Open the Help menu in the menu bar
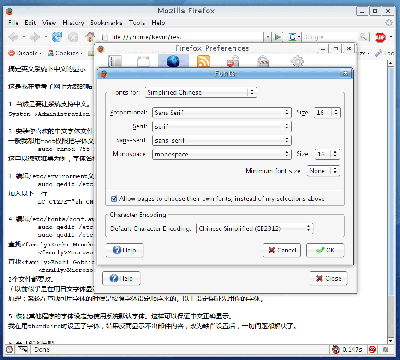The image size is (400, 360). pos(158,23)
